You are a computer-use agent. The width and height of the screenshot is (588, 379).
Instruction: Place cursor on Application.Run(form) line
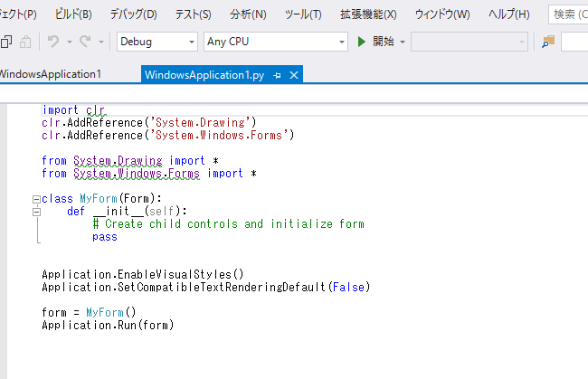[107, 325]
